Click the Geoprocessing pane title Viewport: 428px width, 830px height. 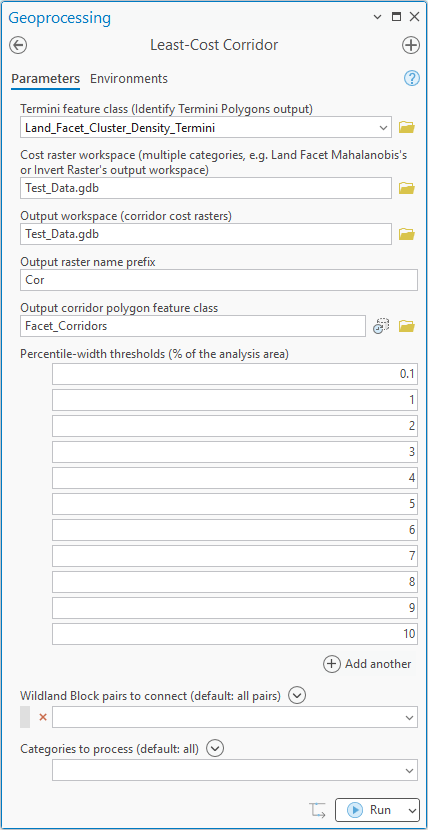point(60,17)
